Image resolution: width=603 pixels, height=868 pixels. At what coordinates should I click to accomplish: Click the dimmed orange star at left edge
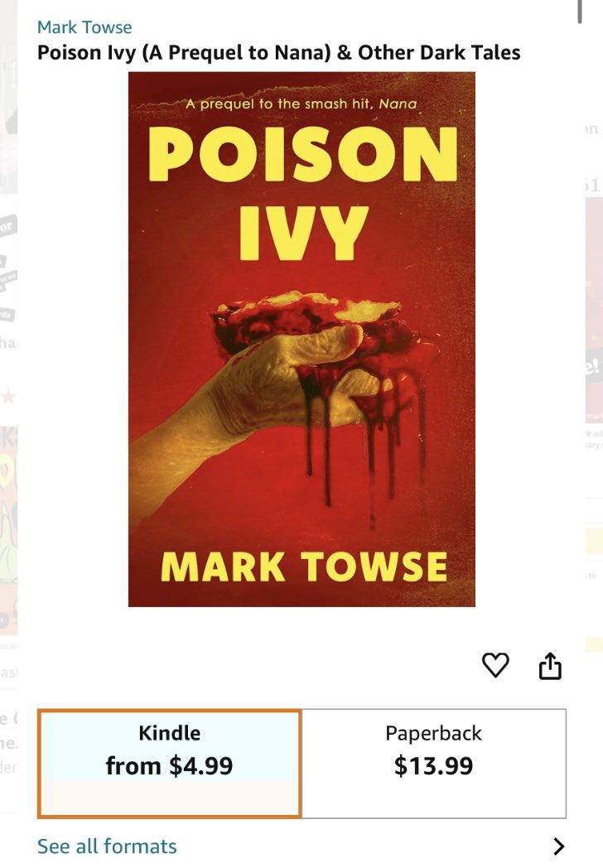coord(8,397)
